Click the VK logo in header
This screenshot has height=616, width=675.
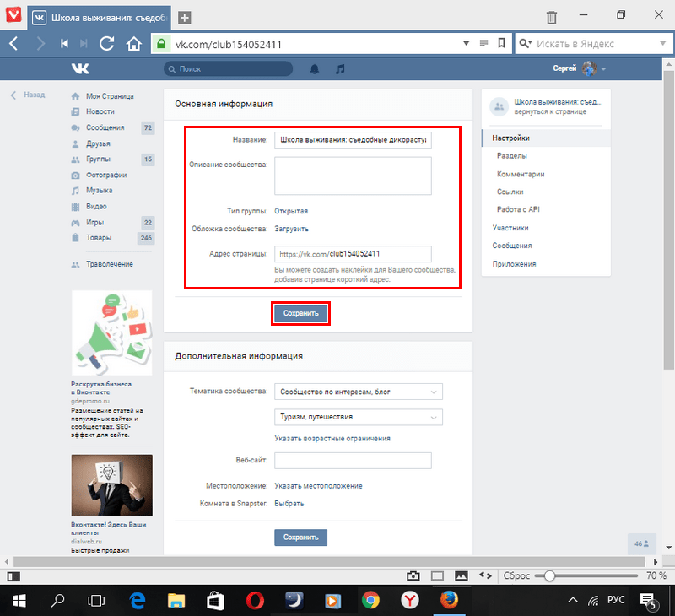[81, 68]
